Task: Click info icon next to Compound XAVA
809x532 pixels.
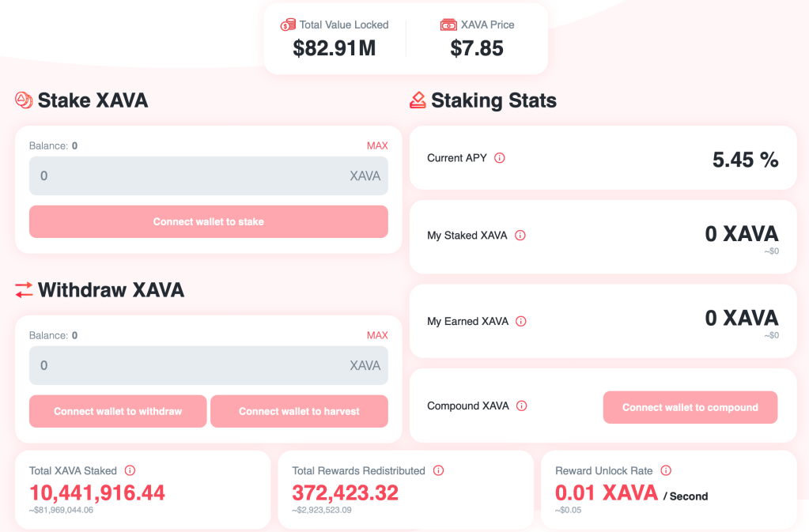Action: click(x=521, y=406)
